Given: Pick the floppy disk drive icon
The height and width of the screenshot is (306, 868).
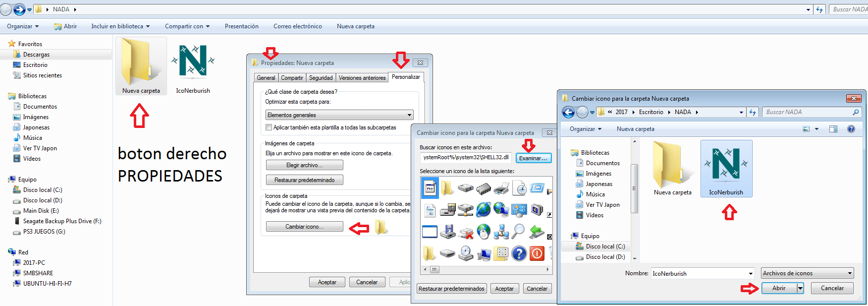Looking at the screenshot, I should click(448, 231).
